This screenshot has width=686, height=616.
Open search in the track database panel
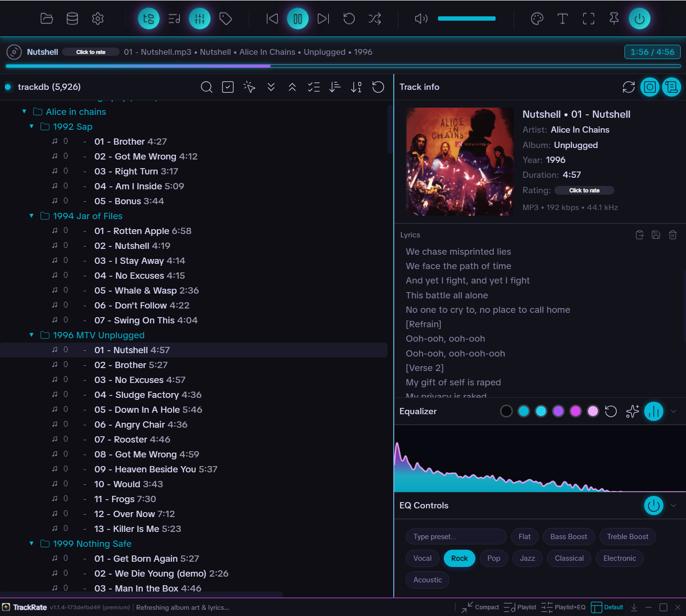[x=207, y=87]
